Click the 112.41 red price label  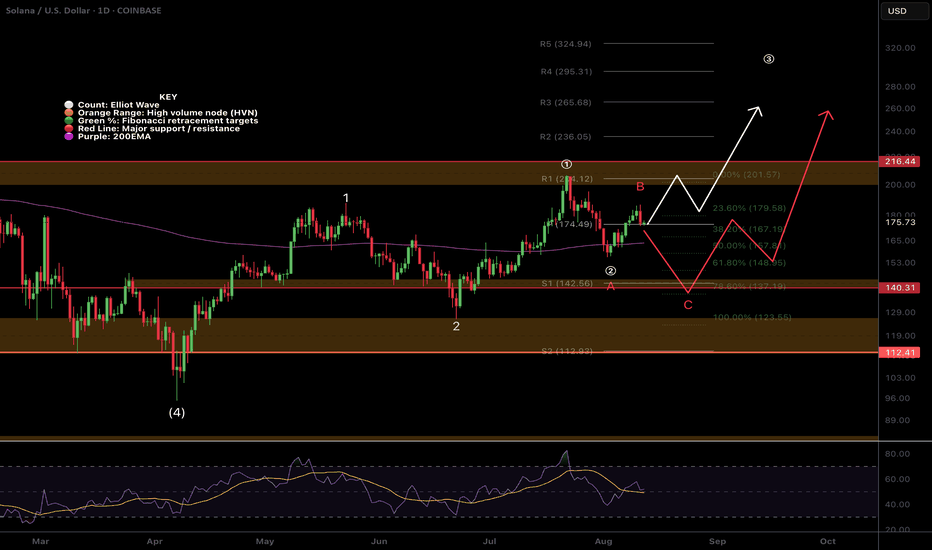point(900,353)
